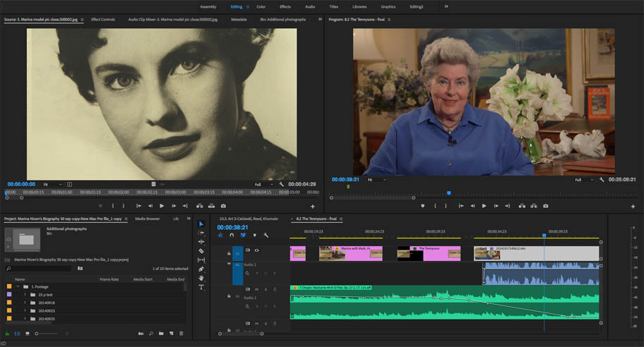This screenshot has width=644, height=347.
Task: Mute the Audio 2 track
Action: coord(256,289)
